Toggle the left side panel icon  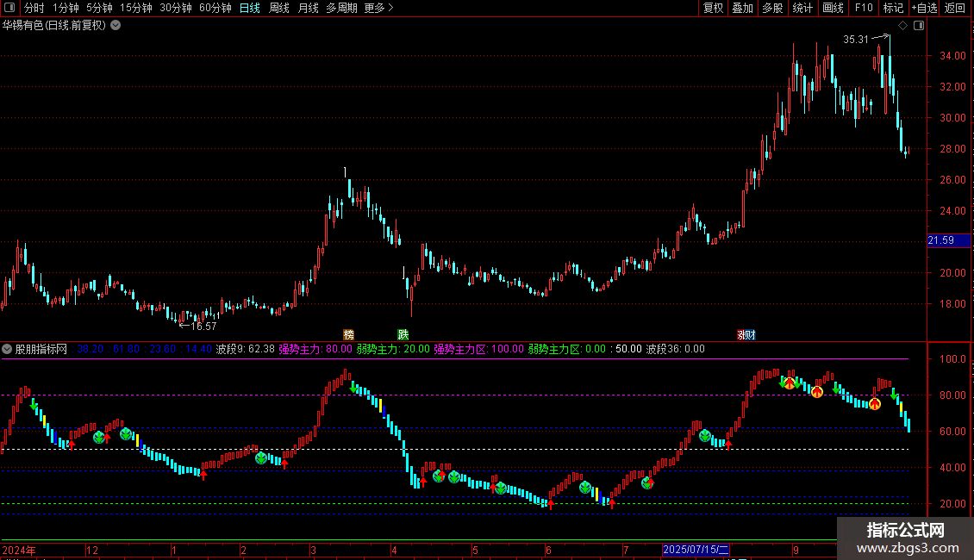click(9, 8)
